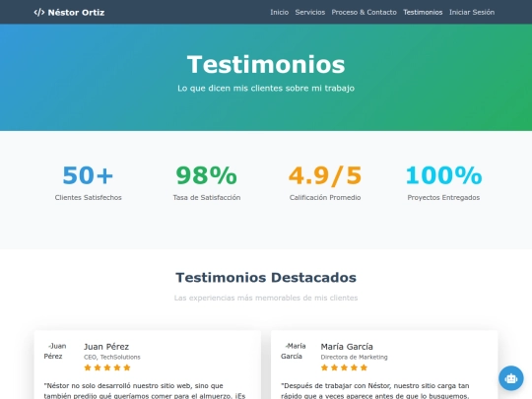The width and height of the screenshot is (532, 399).
Task: Select the name María García heading
Action: (x=347, y=347)
